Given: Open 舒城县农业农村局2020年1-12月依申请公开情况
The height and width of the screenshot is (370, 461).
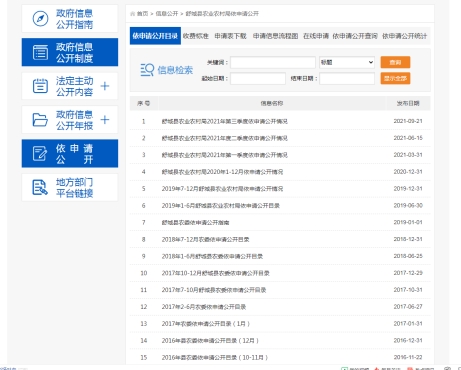Looking at the screenshot, I should click(x=222, y=172).
